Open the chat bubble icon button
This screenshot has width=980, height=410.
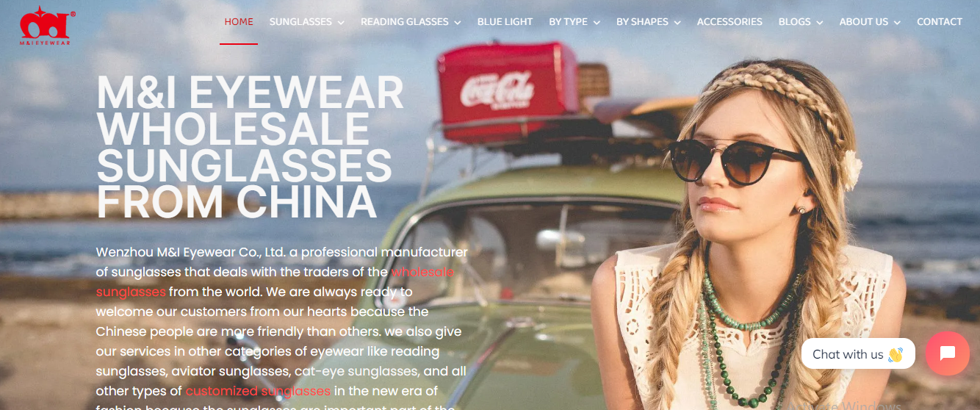[948, 353]
